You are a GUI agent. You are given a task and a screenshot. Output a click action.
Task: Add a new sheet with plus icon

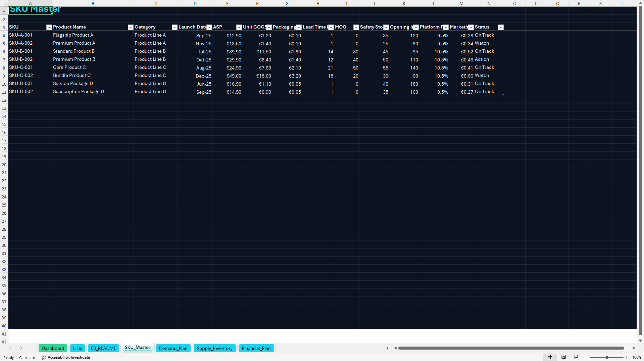point(292,348)
